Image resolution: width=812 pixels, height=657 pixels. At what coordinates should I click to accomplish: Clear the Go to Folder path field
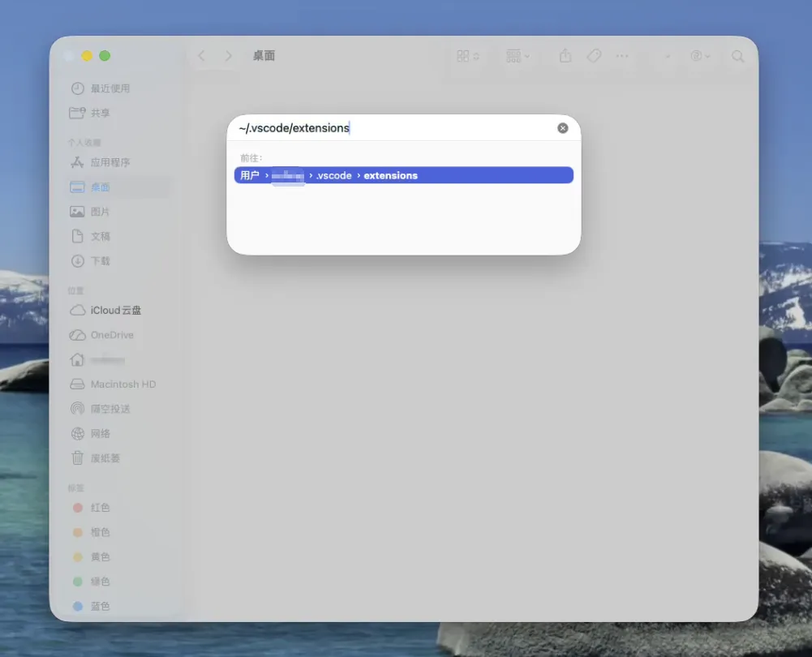(x=563, y=128)
